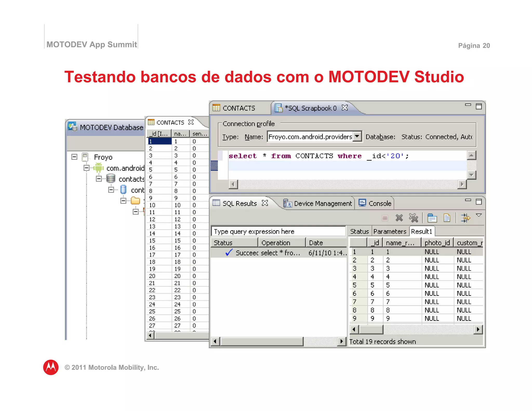Click the name_r... column header in Result1

(x=402, y=243)
